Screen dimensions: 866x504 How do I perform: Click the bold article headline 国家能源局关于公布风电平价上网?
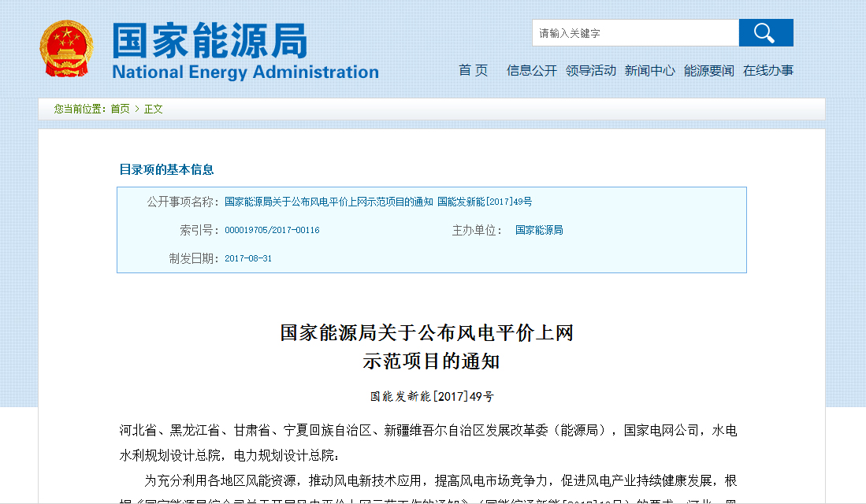tap(426, 332)
